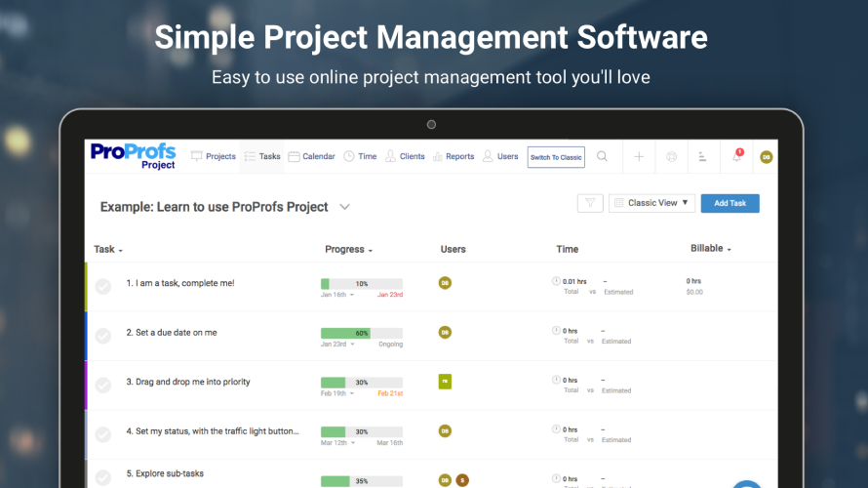
Task: Toggle completion for 'Drag and drop me into priority'
Action: pos(103,385)
